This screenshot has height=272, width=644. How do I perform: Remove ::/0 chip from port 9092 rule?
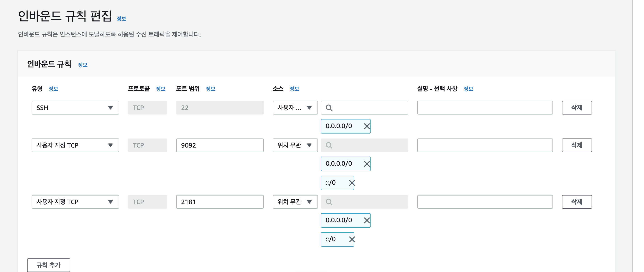point(352,183)
